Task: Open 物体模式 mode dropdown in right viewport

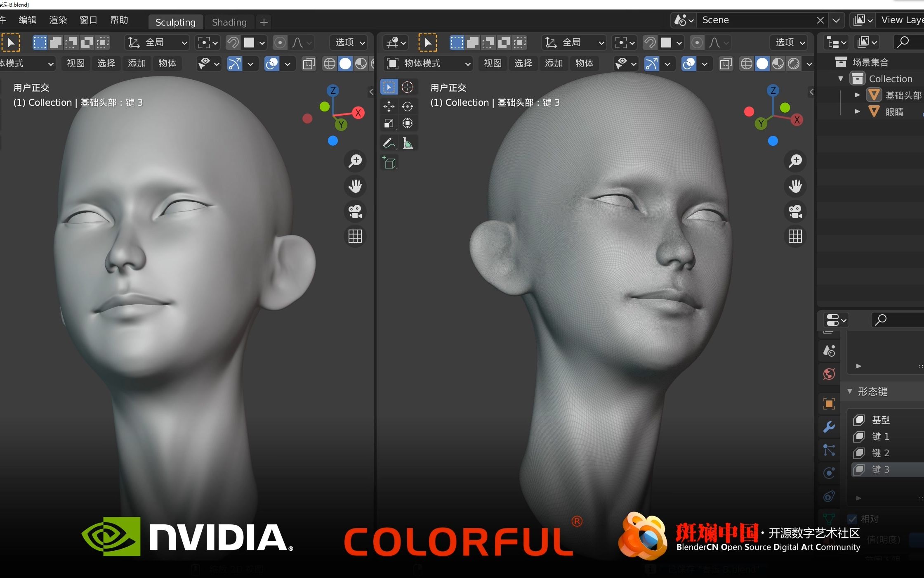Action: (x=429, y=64)
